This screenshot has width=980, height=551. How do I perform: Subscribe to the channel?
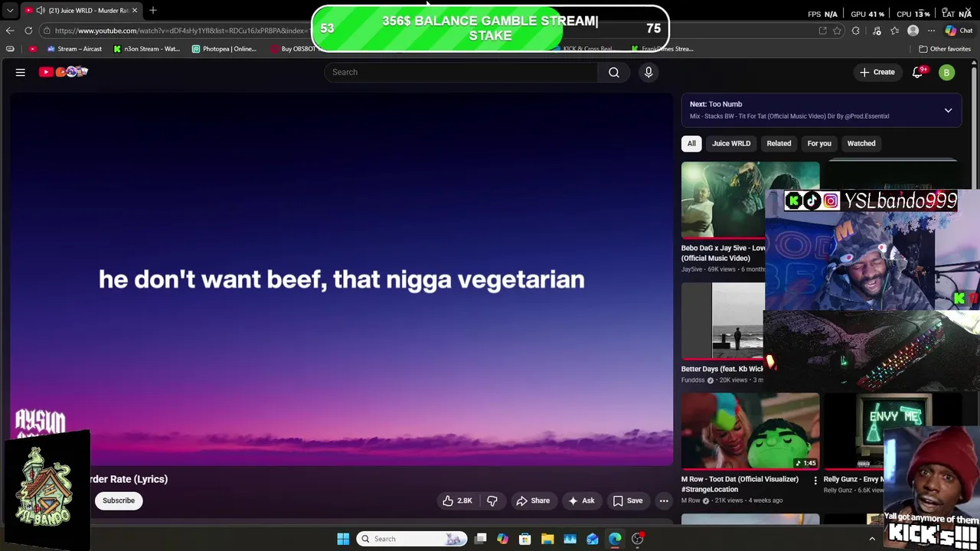(119, 500)
